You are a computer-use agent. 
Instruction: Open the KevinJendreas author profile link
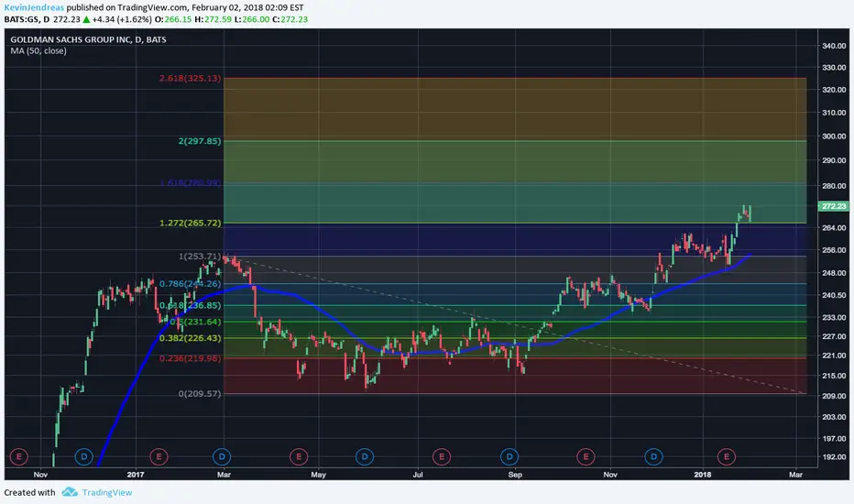[x=34, y=7]
